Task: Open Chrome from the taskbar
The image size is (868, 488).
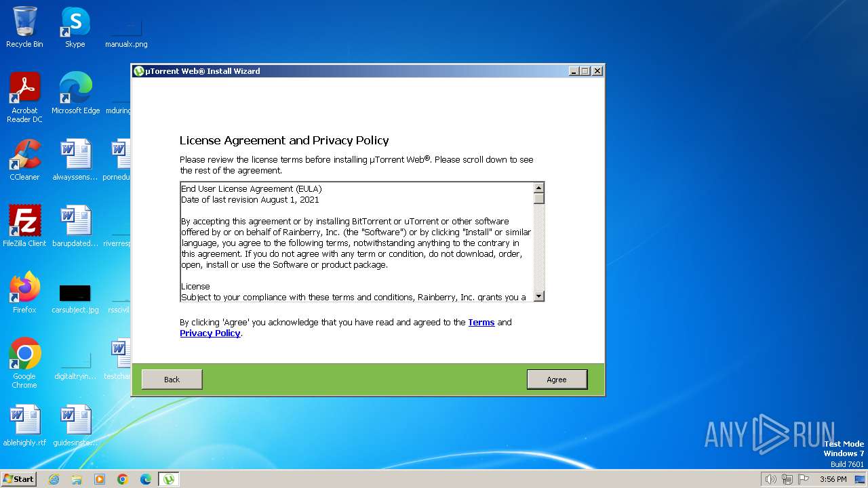Action: 123,479
